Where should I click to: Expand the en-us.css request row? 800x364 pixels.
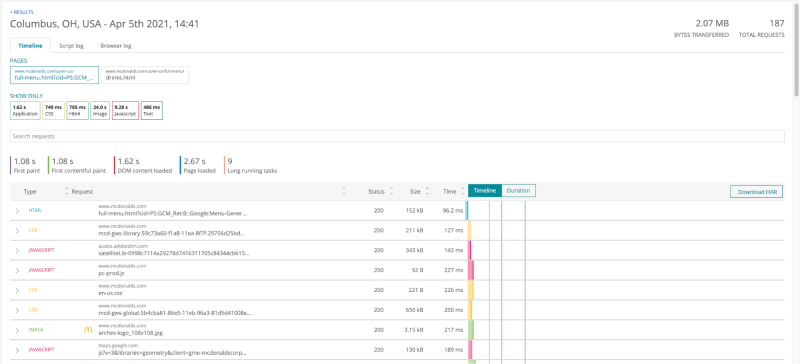(17, 290)
